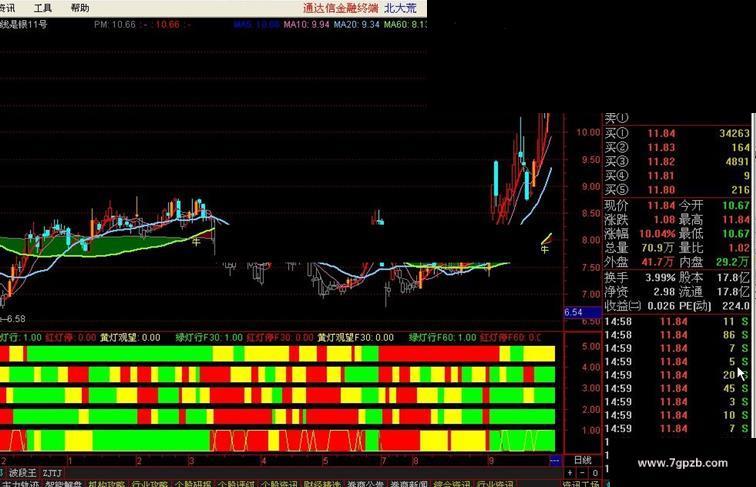Select the 买① 11.84 order book row

(677, 133)
